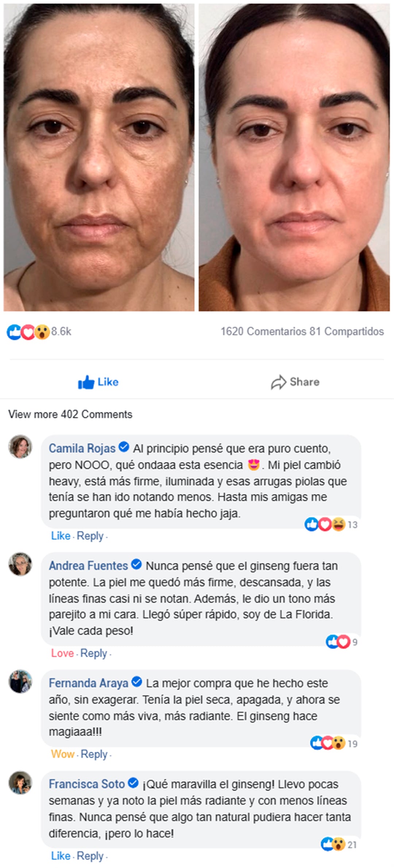Expand View more 402 Comments
This screenshot has height=868, width=394.
[70, 414]
